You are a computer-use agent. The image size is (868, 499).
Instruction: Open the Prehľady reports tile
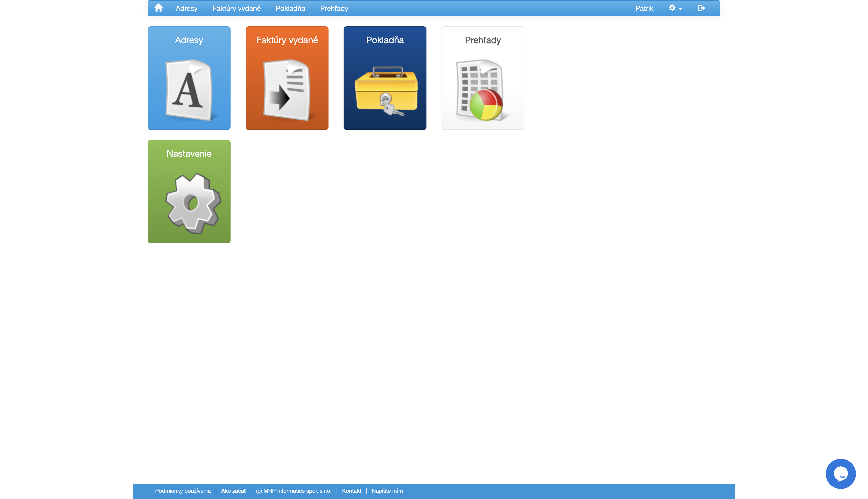click(x=482, y=78)
